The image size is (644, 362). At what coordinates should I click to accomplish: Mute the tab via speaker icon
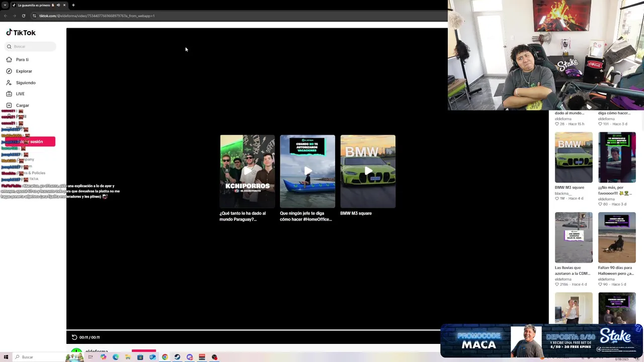click(x=58, y=5)
